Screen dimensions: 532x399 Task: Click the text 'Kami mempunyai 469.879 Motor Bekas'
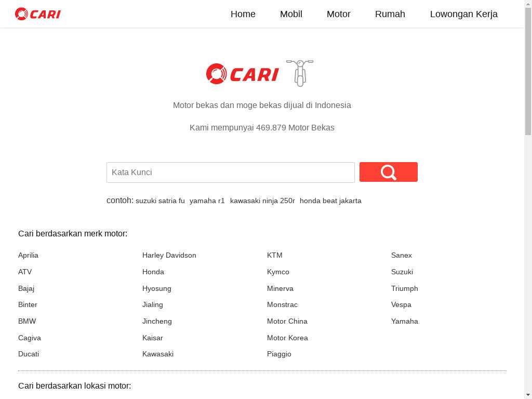click(262, 128)
